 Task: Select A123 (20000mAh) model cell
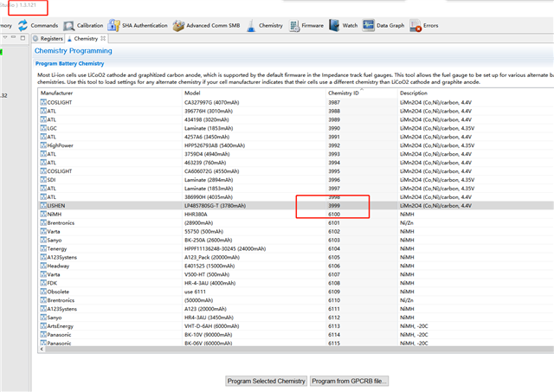point(205,309)
